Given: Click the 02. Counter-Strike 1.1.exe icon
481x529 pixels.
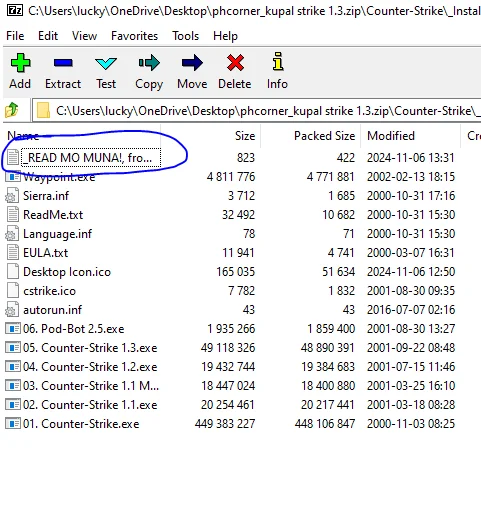Looking at the screenshot, I should [13, 405].
